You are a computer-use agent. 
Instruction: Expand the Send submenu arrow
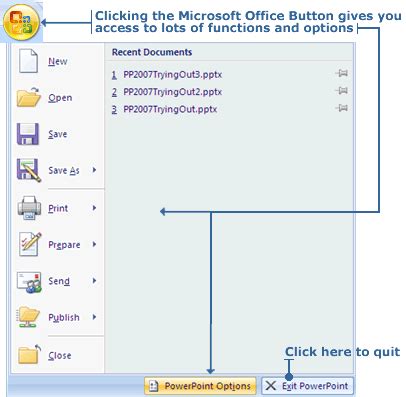[94, 281]
